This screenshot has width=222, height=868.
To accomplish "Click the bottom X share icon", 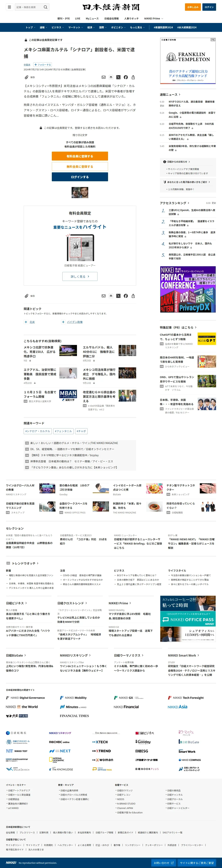I will point(118,296).
